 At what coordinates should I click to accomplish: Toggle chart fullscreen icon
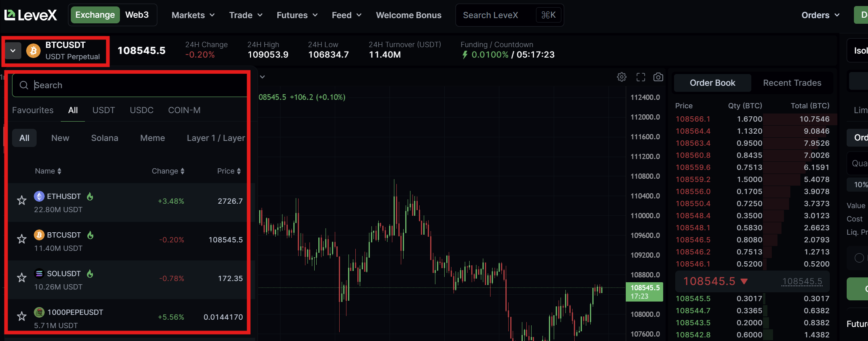tap(641, 77)
